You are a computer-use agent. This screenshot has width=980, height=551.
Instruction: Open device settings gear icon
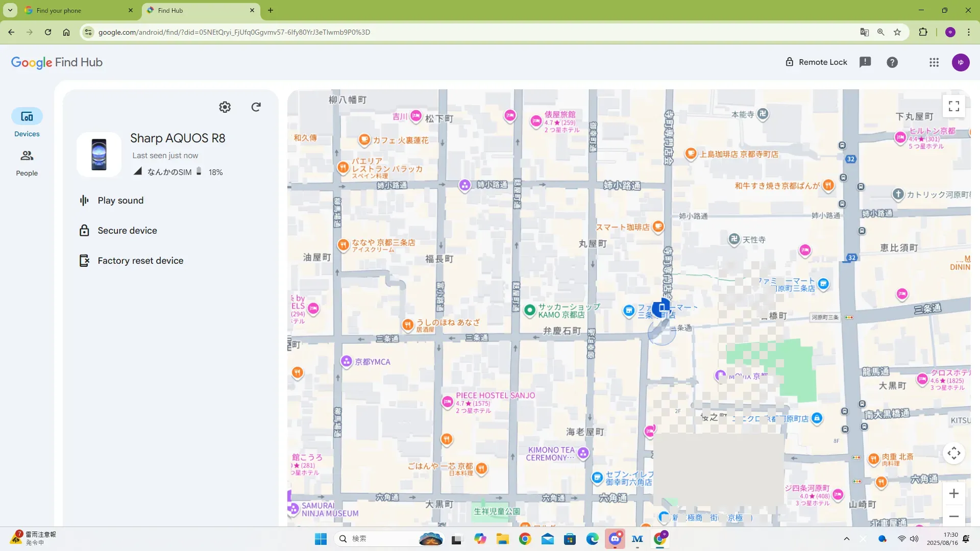click(x=225, y=107)
